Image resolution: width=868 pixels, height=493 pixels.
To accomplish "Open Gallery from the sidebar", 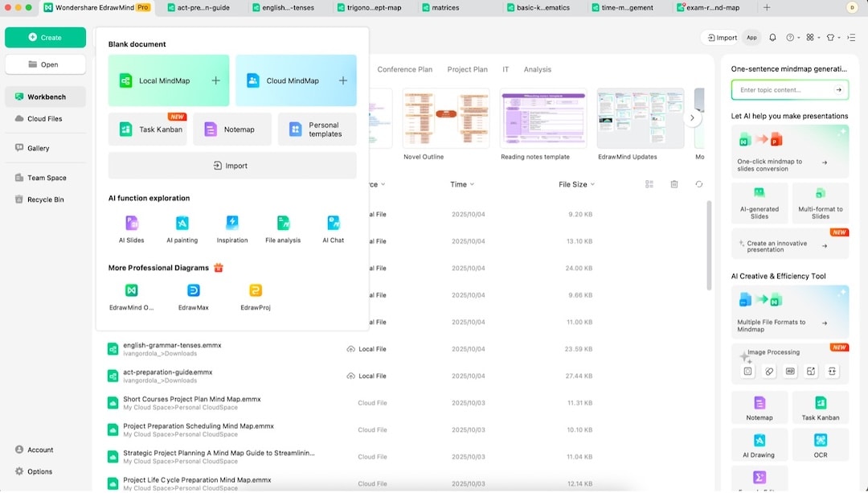I will (38, 146).
